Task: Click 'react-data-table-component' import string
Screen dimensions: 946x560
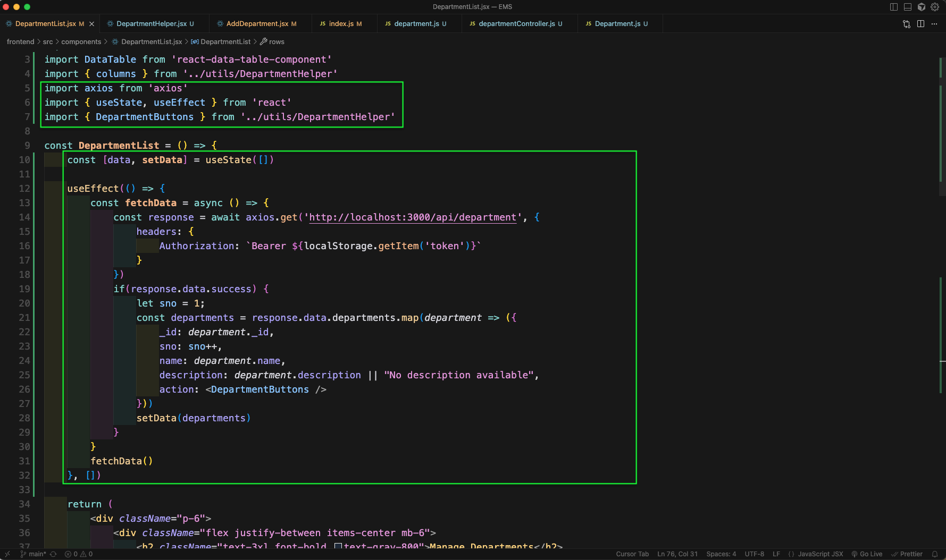Action: (252, 60)
